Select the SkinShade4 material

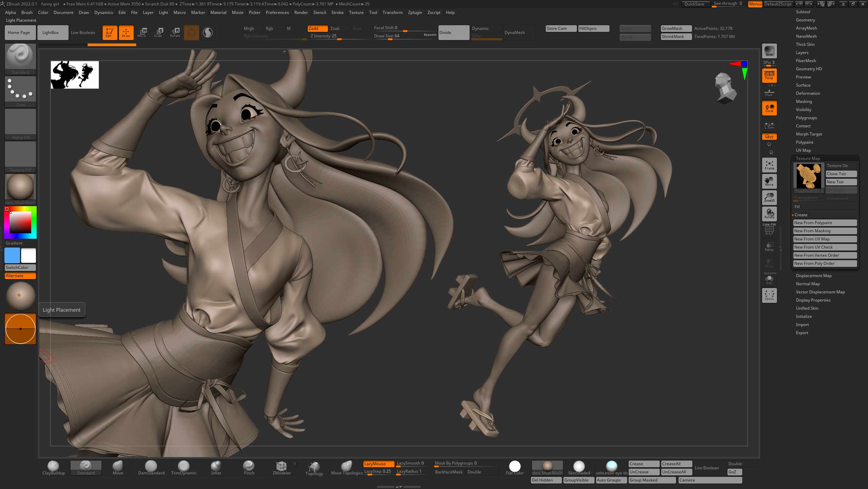point(579,468)
